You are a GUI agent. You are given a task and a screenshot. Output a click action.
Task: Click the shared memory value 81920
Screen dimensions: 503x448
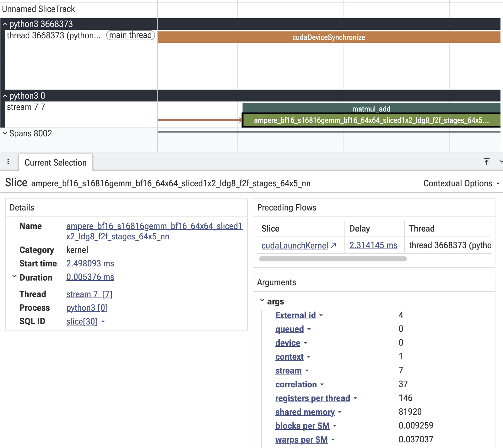tap(410, 412)
